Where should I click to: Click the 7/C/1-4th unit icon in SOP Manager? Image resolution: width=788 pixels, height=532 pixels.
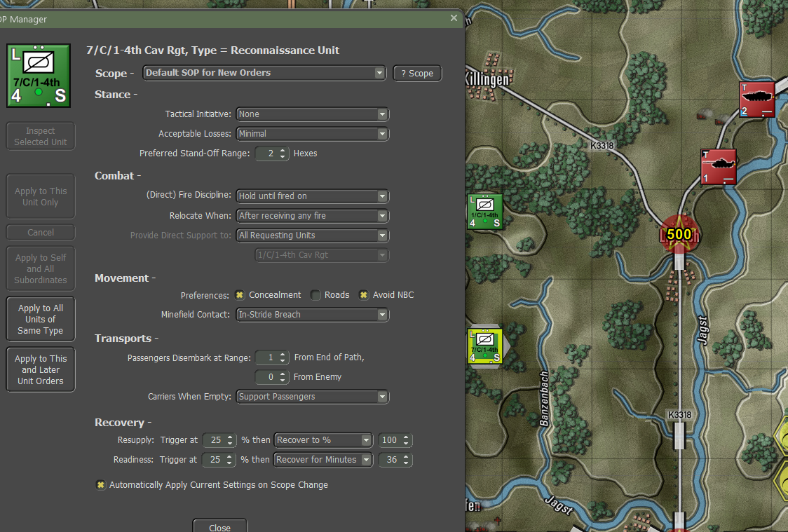(x=38, y=76)
